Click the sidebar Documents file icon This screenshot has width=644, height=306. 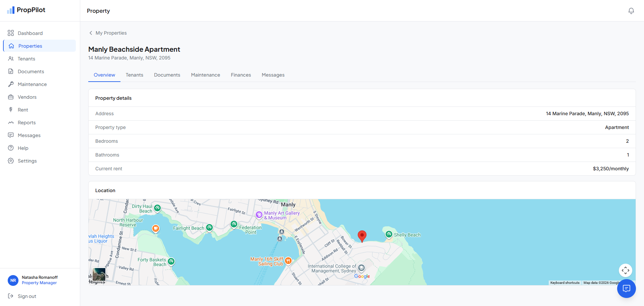coord(11,71)
